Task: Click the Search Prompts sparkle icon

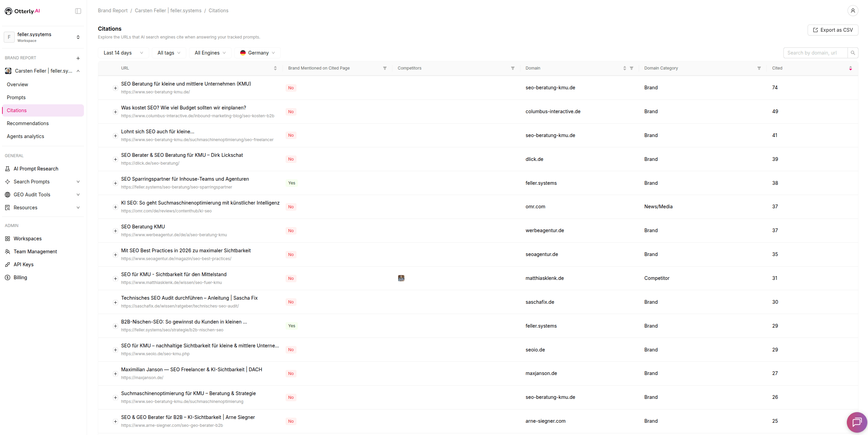Action: pyautogui.click(x=8, y=182)
